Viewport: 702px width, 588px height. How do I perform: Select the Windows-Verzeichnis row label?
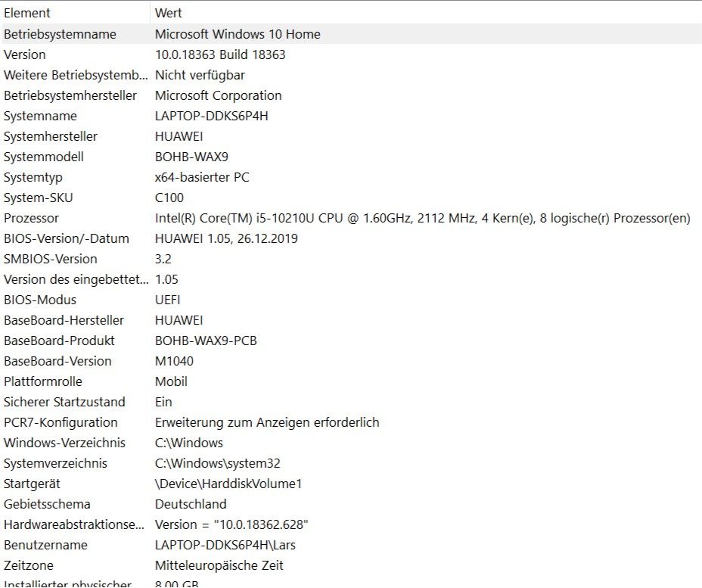pos(64,443)
